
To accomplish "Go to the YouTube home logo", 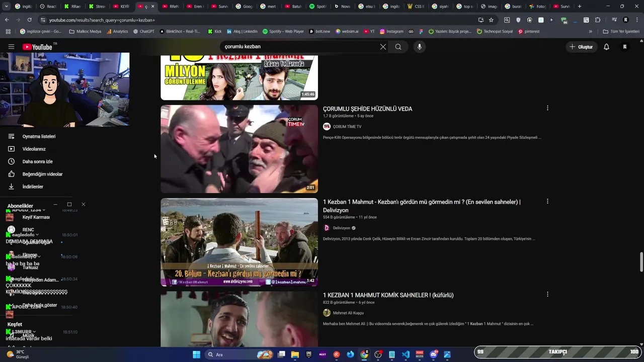I will click(38, 47).
